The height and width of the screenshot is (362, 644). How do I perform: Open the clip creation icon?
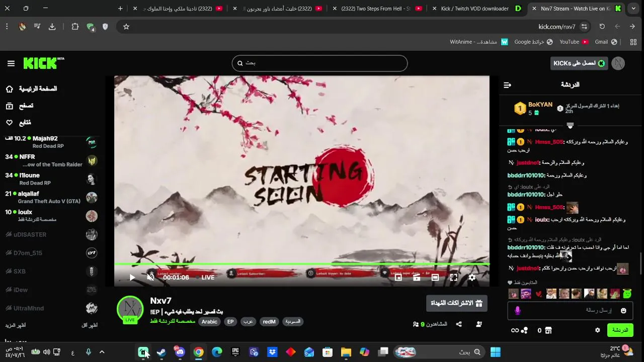(x=417, y=277)
